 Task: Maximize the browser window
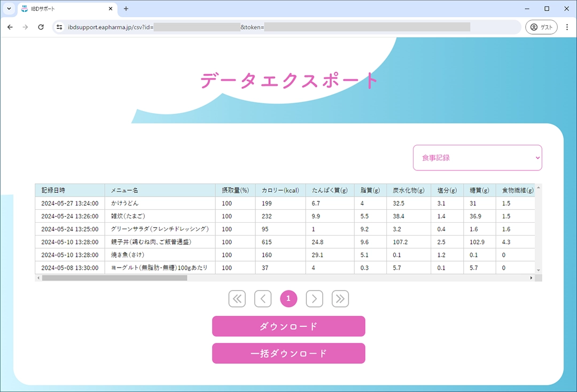(547, 9)
